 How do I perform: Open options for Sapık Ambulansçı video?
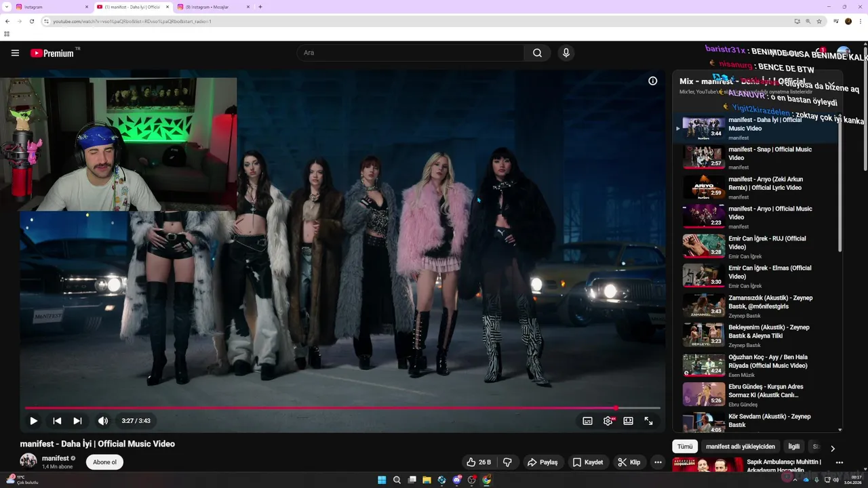click(840, 463)
